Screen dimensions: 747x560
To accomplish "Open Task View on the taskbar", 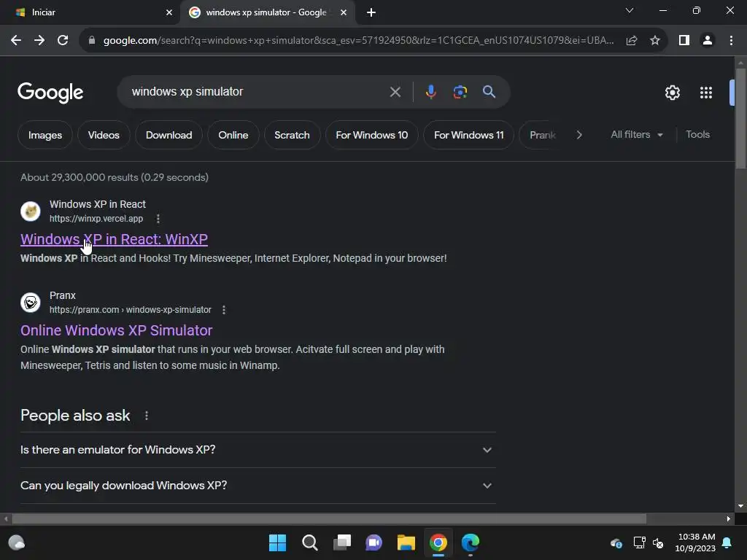I will [342, 542].
